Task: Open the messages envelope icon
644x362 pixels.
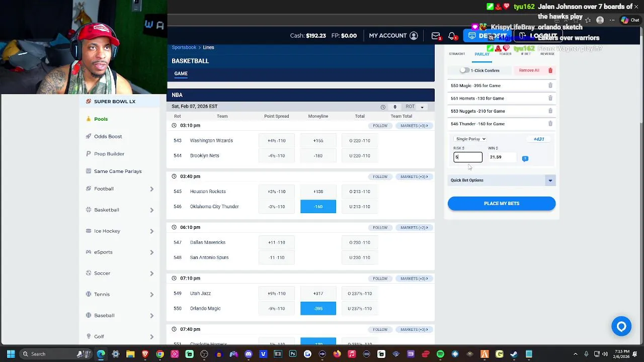Action: pos(436,36)
